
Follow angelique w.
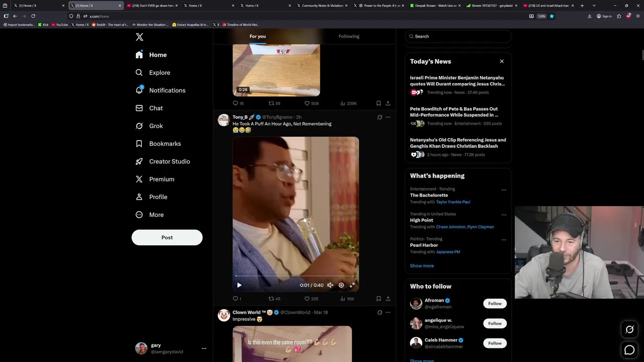coord(495,323)
